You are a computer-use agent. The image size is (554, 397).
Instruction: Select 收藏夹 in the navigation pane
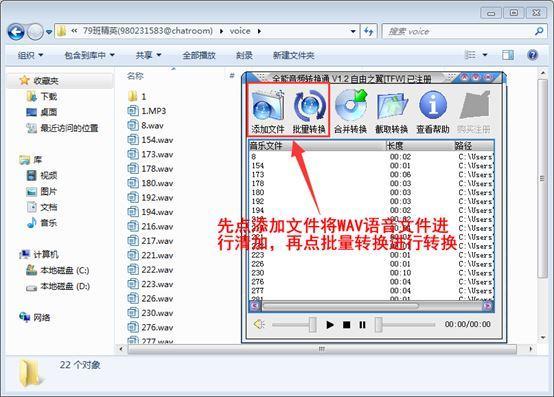46,81
